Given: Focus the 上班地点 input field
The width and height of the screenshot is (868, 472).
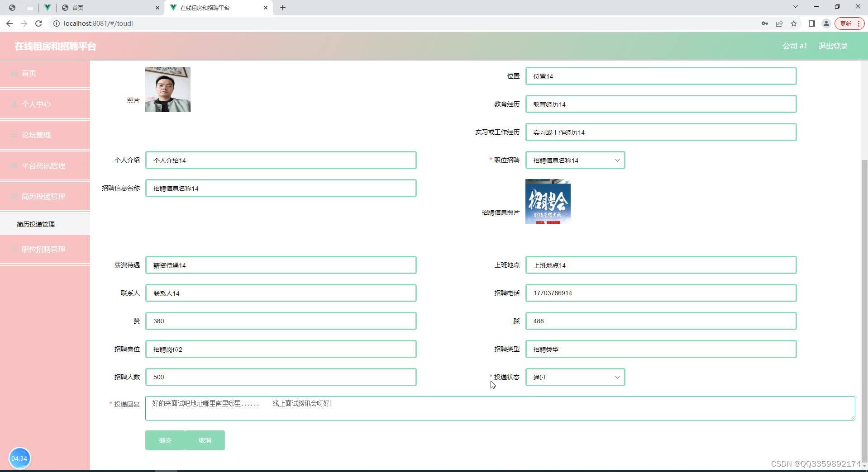Looking at the screenshot, I should (x=661, y=265).
